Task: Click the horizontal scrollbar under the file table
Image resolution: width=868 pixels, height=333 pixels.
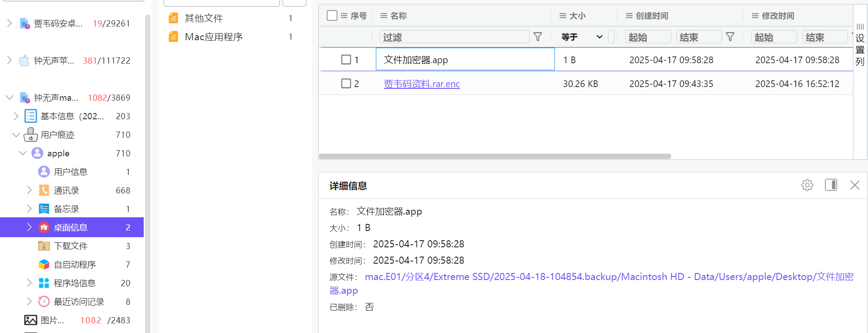Action: point(494,156)
